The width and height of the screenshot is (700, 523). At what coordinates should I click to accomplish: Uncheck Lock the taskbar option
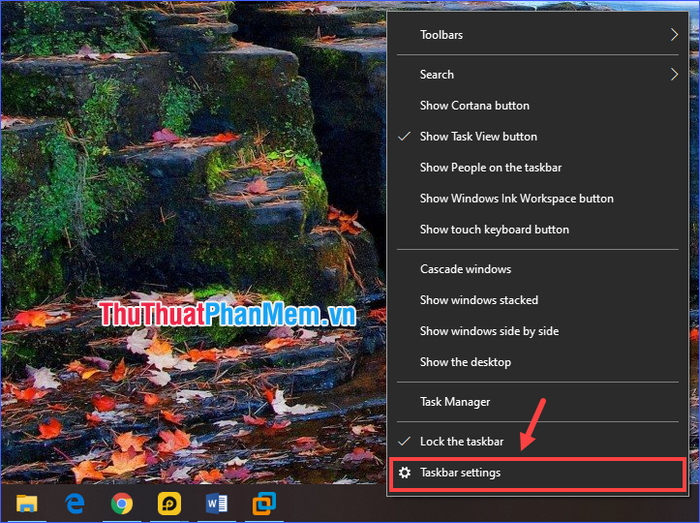click(538, 442)
